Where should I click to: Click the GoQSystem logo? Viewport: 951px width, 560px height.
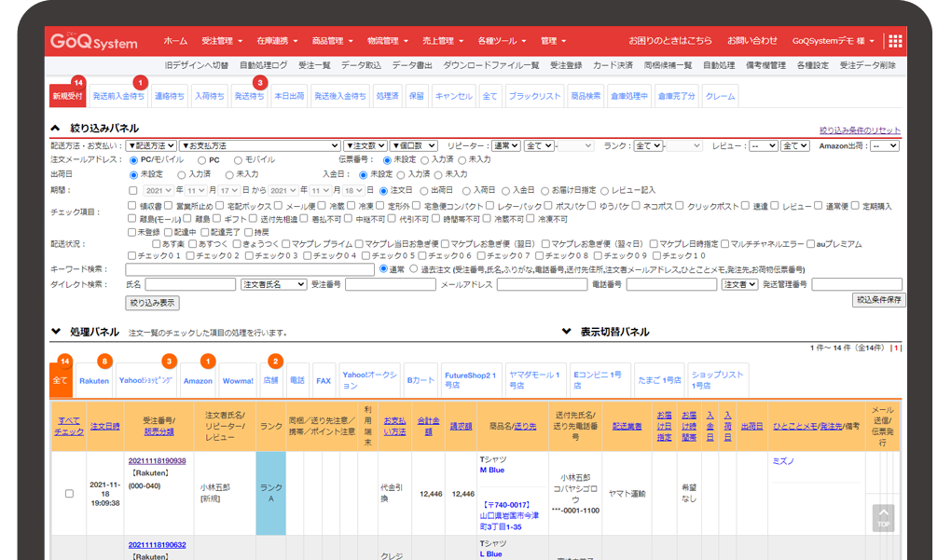(94, 41)
